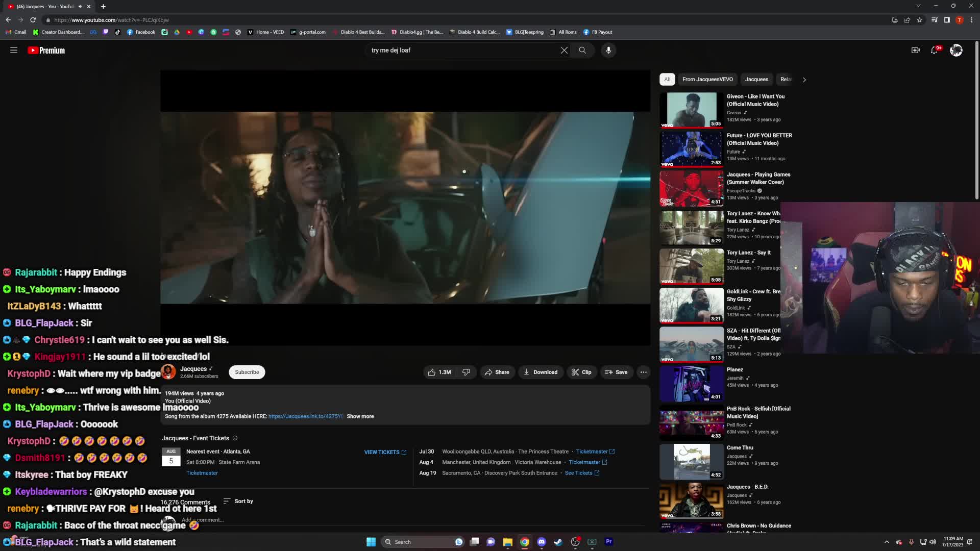Screen dimensions: 980x551
Task: Open the Create video icon
Action: (915, 51)
